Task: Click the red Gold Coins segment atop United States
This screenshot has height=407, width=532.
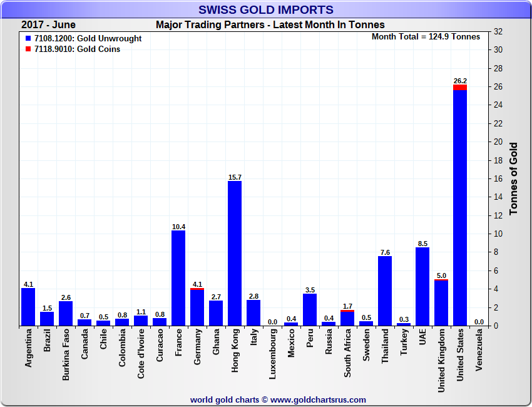Action: pos(460,88)
